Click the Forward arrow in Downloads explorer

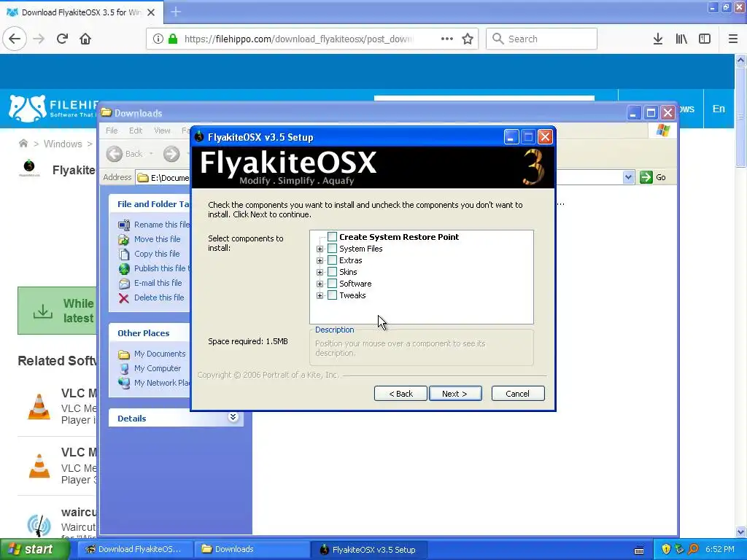[x=171, y=154]
